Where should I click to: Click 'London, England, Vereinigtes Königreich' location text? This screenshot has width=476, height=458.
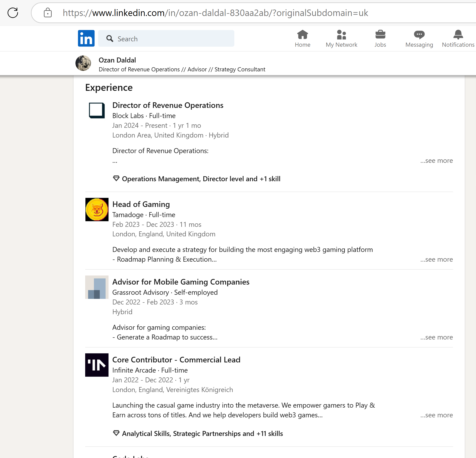point(173,390)
